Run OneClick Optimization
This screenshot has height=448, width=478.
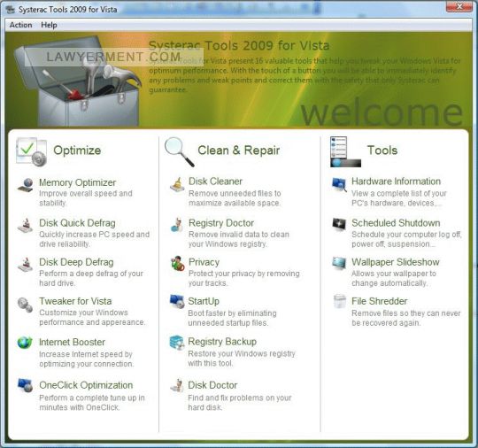point(86,385)
